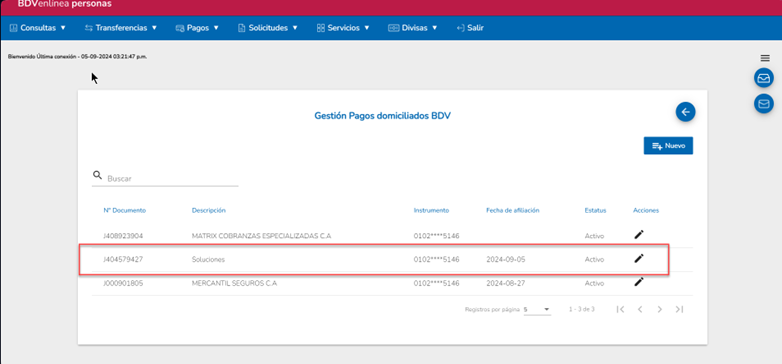Click the Transferencias arrows icon
The height and width of the screenshot is (364, 782).
[89, 28]
